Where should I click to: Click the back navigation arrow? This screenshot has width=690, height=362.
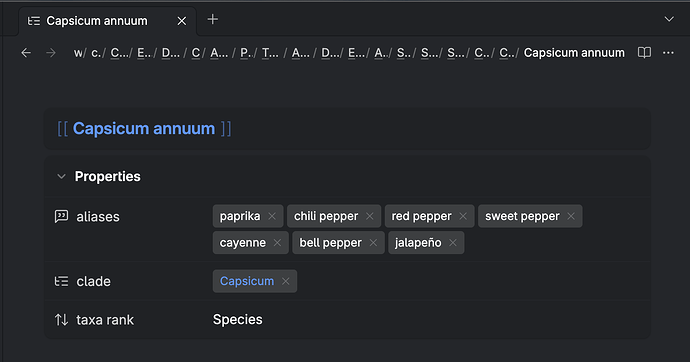click(x=26, y=53)
